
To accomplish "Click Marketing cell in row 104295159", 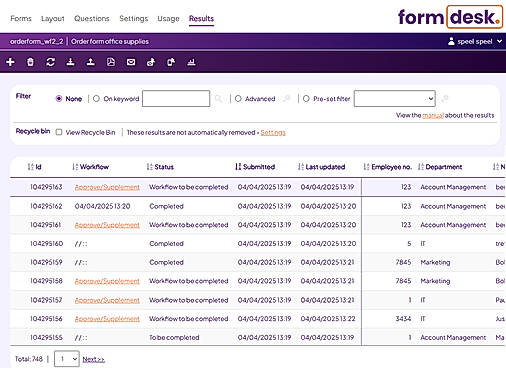I will point(435,262).
